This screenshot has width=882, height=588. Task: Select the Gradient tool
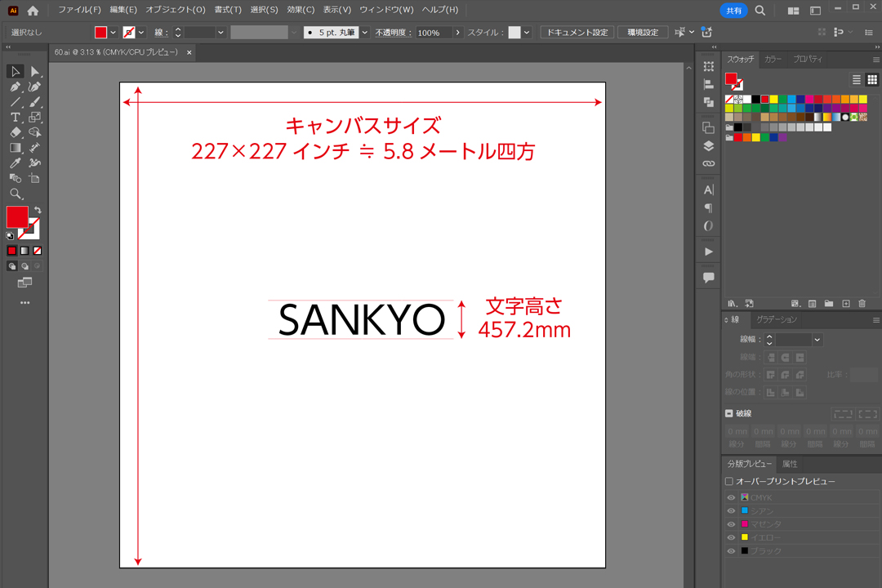pyautogui.click(x=16, y=148)
